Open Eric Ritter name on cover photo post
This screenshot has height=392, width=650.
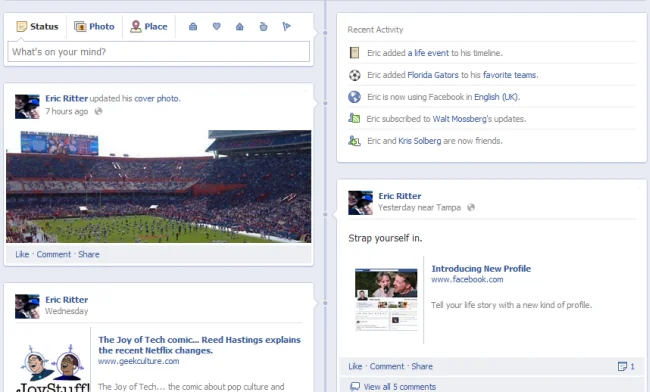click(x=66, y=99)
